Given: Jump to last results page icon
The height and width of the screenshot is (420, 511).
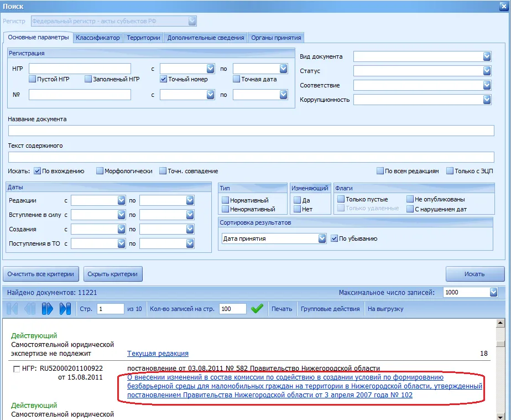Looking at the screenshot, I should tap(65, 309).
